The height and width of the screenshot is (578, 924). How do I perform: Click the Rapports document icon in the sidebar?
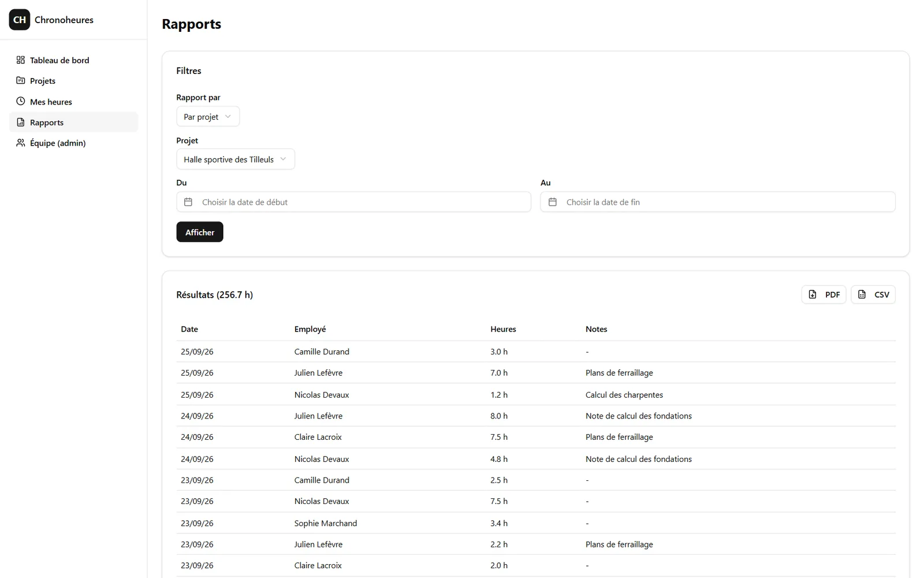tap(21, 123)
